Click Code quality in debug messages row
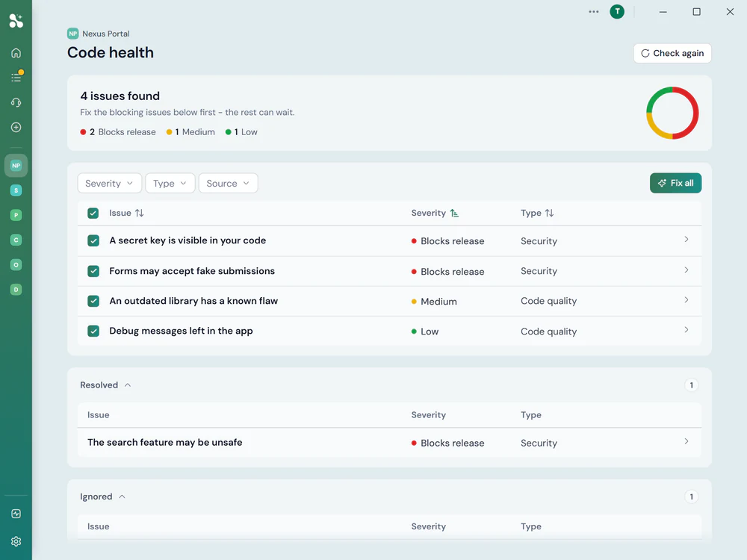Image resolution: width=747 pixels, height=560 pixels. 549,332
